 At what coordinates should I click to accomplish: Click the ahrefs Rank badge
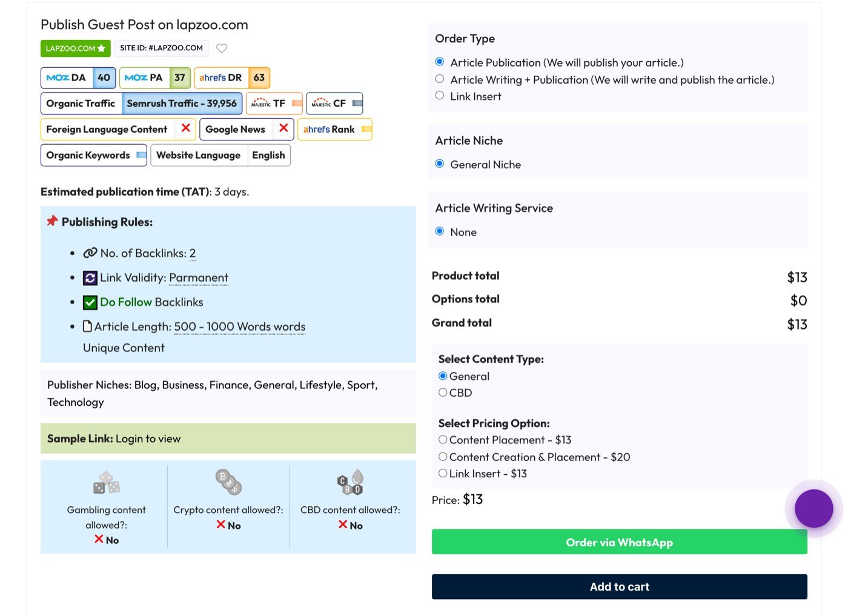[x=335, y=130]
